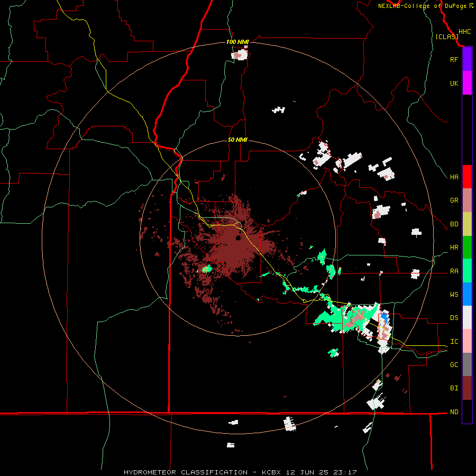Screen dimensions: 476x476
Task: Click the DS legend label
Action: coord(454,318)
